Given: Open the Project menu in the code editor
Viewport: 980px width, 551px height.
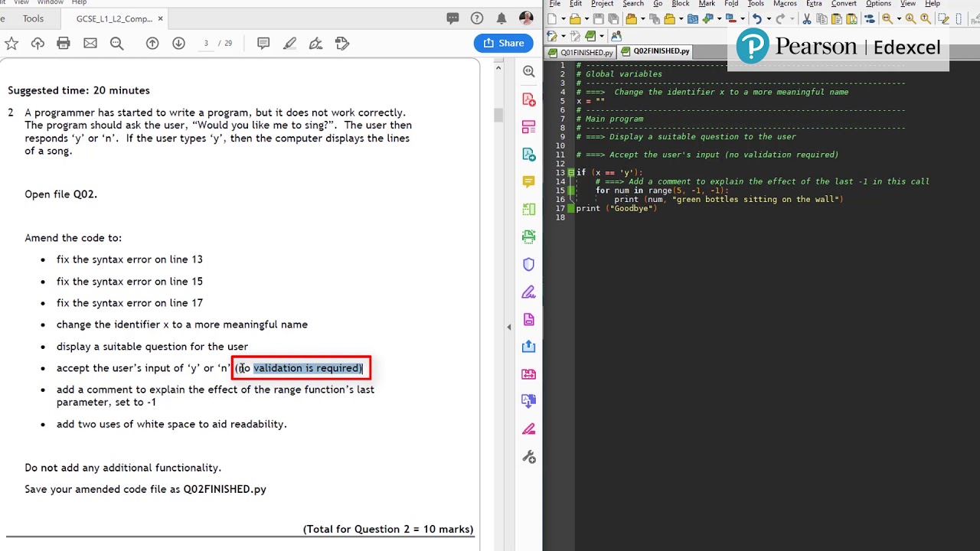Looking at the screenshot, I should 603,4.
